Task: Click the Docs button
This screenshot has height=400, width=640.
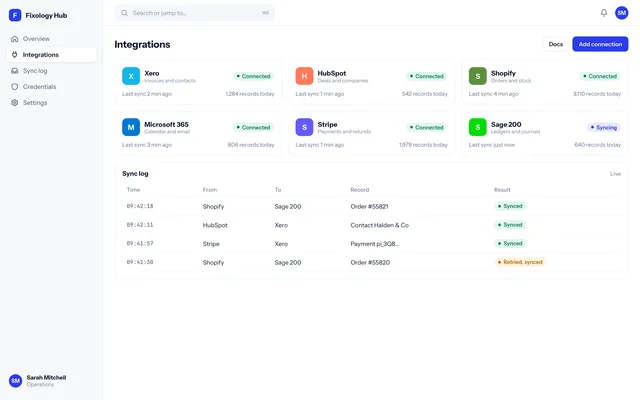Action: (x=556, y=44)
